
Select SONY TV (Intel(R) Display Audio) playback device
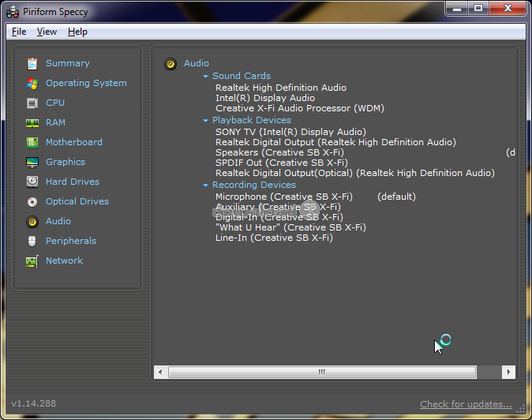(x=290, y=132)
